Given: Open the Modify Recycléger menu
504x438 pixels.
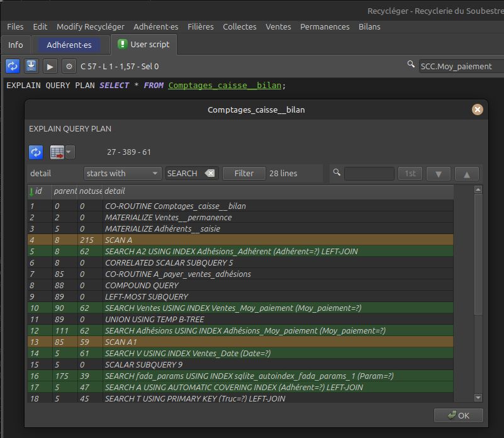Looking at the screenshot, I should click(x=91, y=26).
